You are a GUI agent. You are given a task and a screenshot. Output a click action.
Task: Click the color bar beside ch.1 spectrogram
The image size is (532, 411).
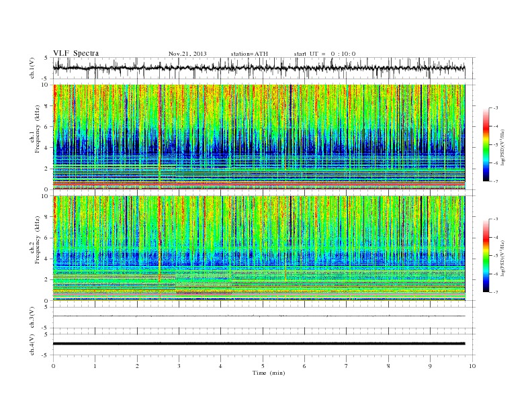(486, 144)
